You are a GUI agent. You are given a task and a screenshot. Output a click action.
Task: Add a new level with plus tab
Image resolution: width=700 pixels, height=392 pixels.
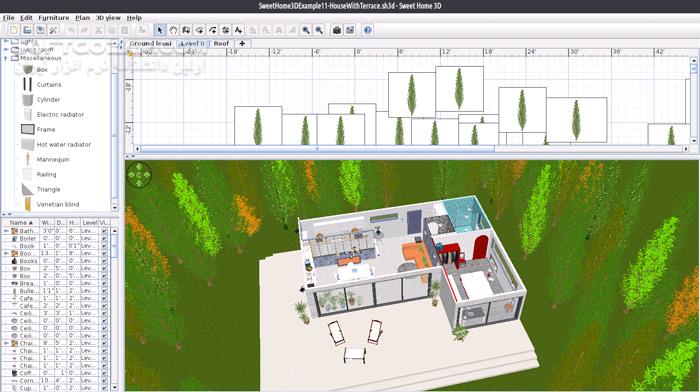tap(242, 43)
